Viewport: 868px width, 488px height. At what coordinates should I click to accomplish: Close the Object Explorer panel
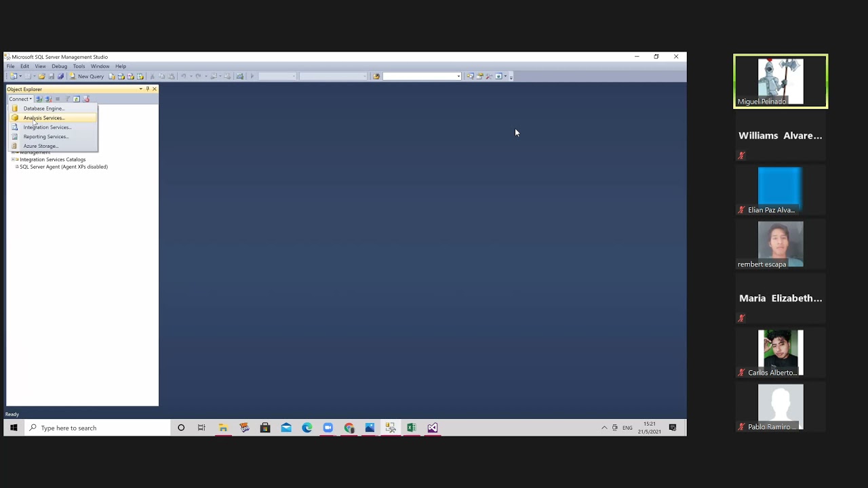coord(155,89)
